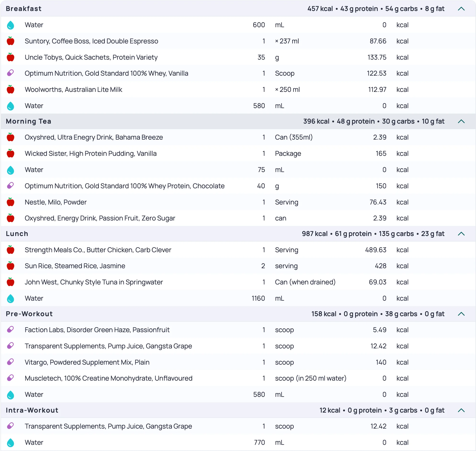Click apple icon beside Wicked Sister Pudding

(10, 153)
